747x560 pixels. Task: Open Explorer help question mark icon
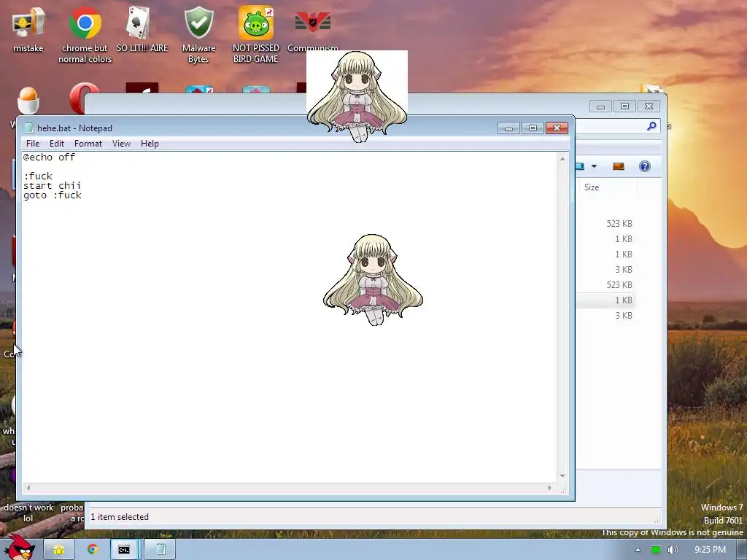[x=645, y=166]
